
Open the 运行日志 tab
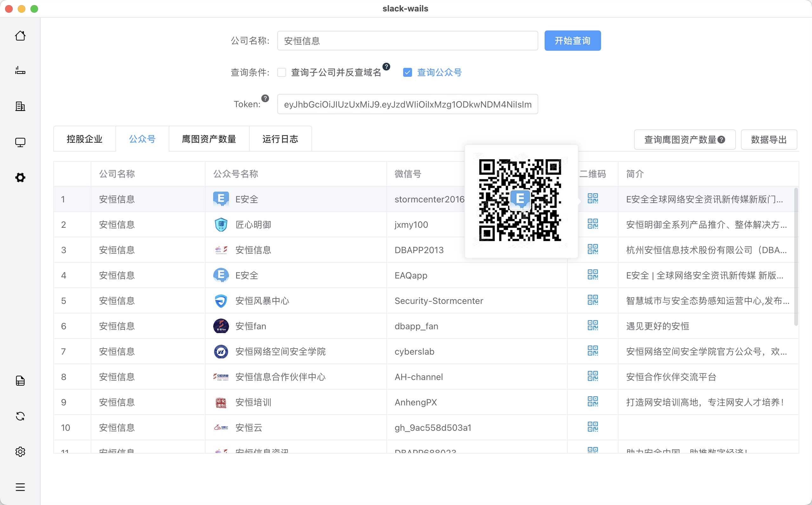(x=280, y=139)
